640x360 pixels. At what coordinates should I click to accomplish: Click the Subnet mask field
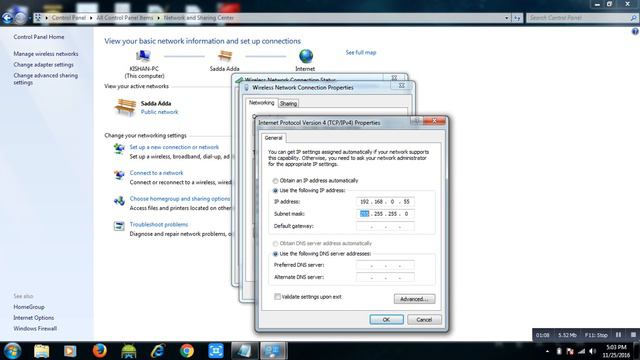pos(385,214)
